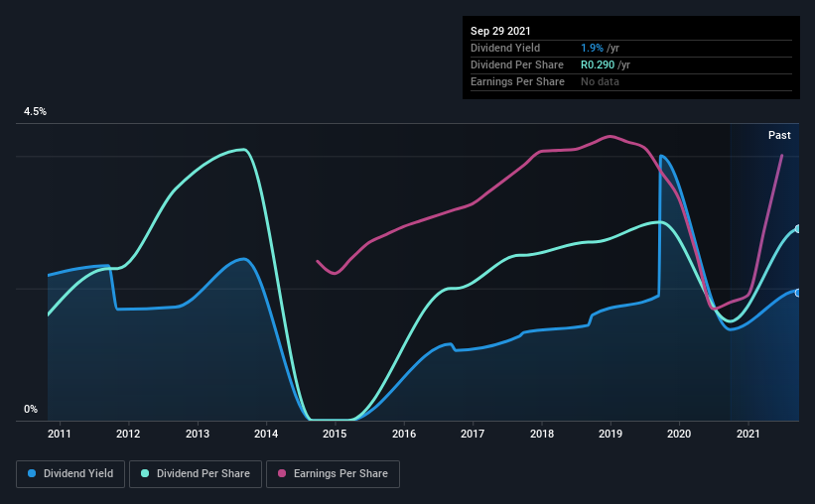This screenshot has height=504, width=815.
Task: Click the 2018 x-axis label
Action: pos(542,434)
